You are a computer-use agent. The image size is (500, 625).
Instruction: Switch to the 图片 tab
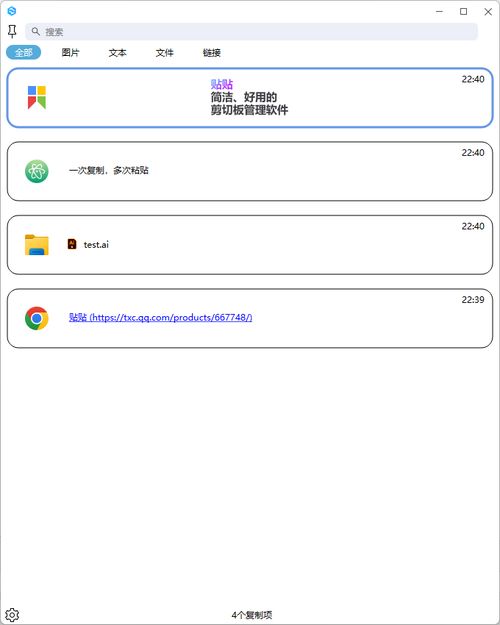click(x=71, y=53)
